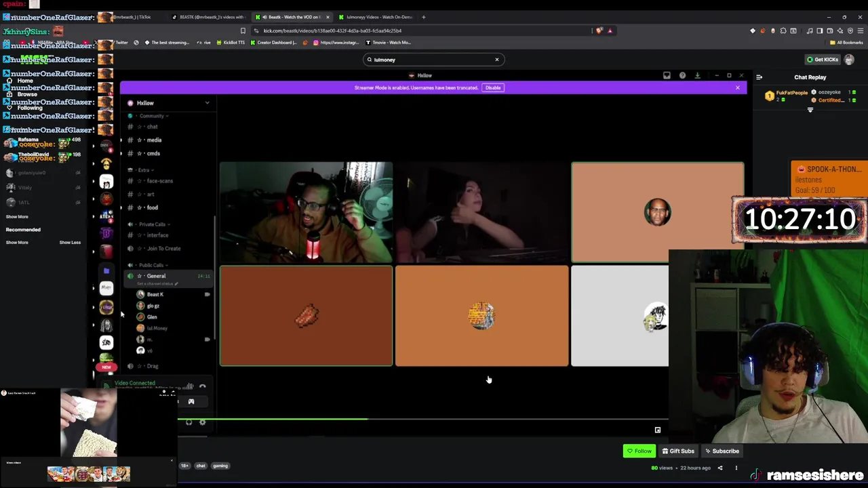Switch to the lulmoneyy Videos tab
Viewport: 868px width, 488px height.
coord(375,17)
